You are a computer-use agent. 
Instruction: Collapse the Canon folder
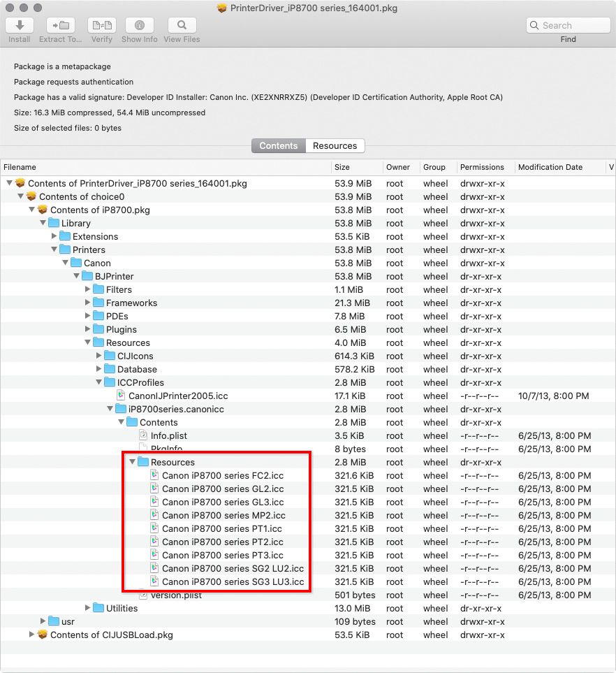coord(65,263)
